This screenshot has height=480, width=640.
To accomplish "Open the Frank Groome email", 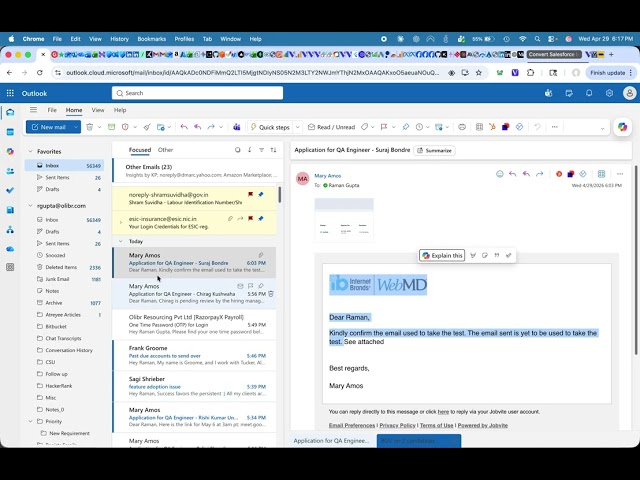I will coord(195,356).
